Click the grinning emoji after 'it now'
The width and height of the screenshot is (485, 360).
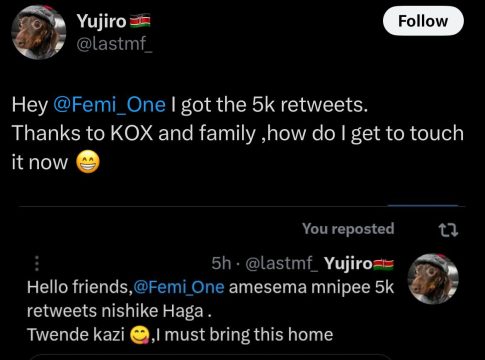(88, 162)
